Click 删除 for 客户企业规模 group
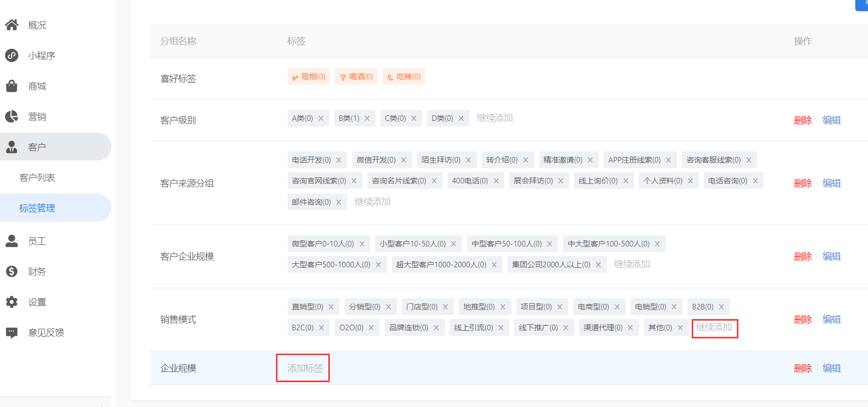This screenshot has height=407, width=868. (803, 257)
